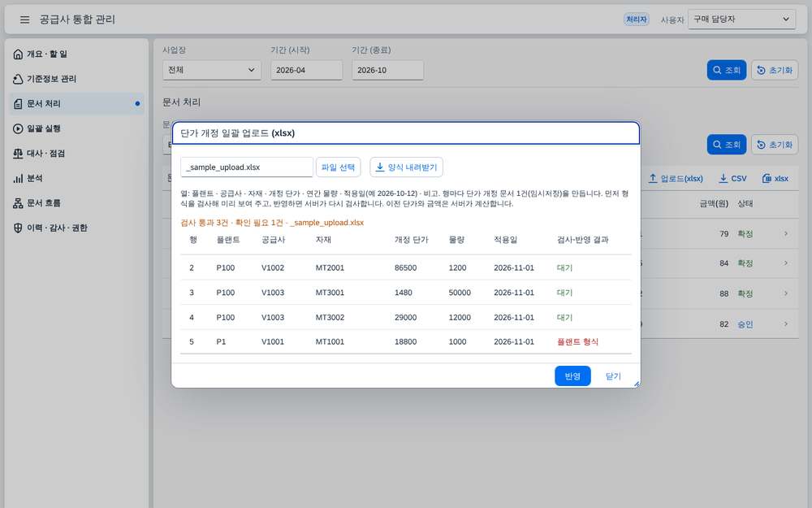Click plant cell P1 in row 5
812x508 pixels.
[221, 341]
